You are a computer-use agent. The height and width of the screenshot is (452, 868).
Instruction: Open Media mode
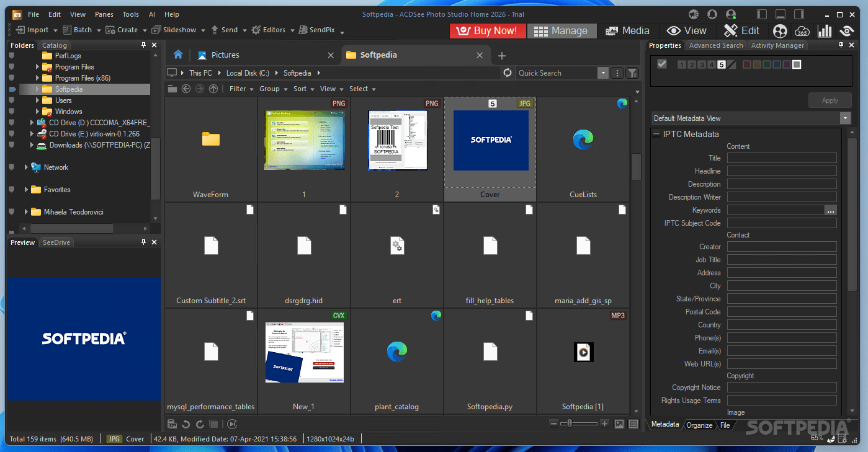point(627,30)
